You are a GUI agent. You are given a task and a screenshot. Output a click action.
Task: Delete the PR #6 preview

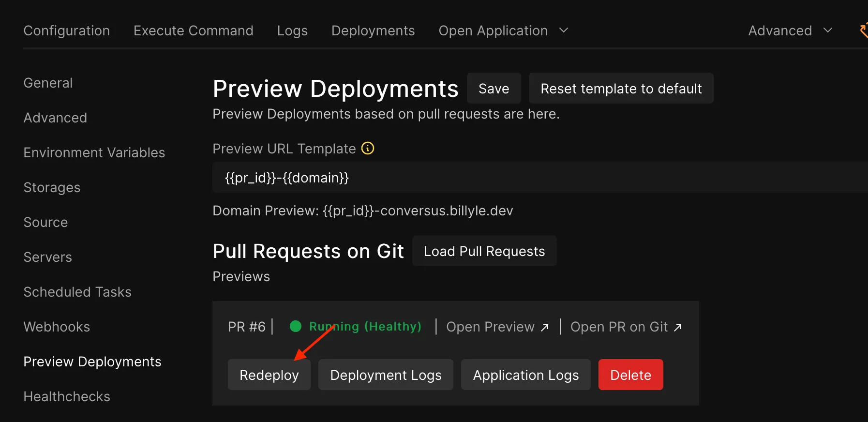point(631,375)
